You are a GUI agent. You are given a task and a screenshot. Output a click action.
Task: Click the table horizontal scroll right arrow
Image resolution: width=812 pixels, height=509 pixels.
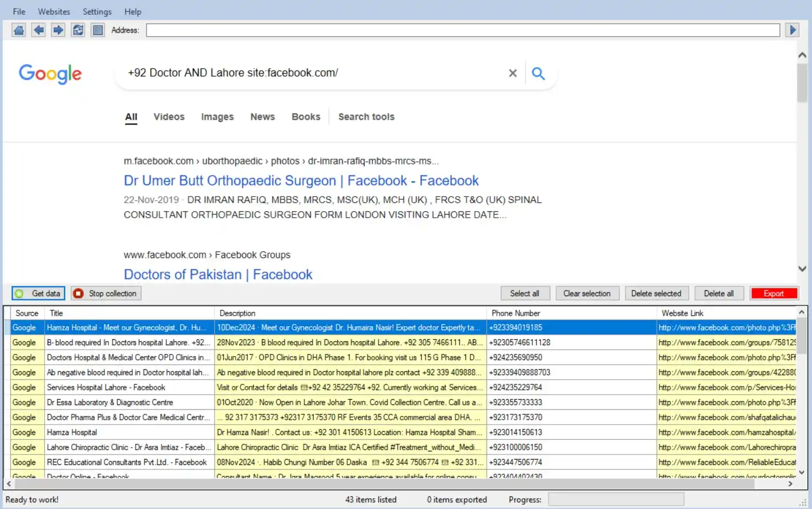point(790,483)
